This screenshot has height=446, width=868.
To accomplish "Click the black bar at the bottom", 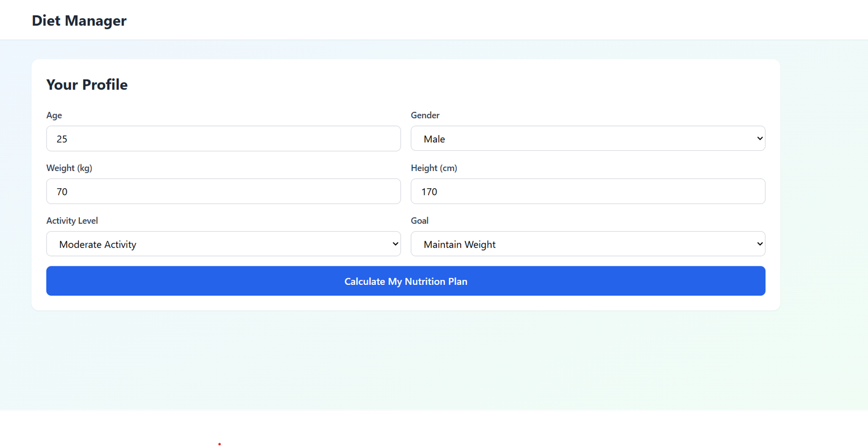I will click(x=434, y=429).
